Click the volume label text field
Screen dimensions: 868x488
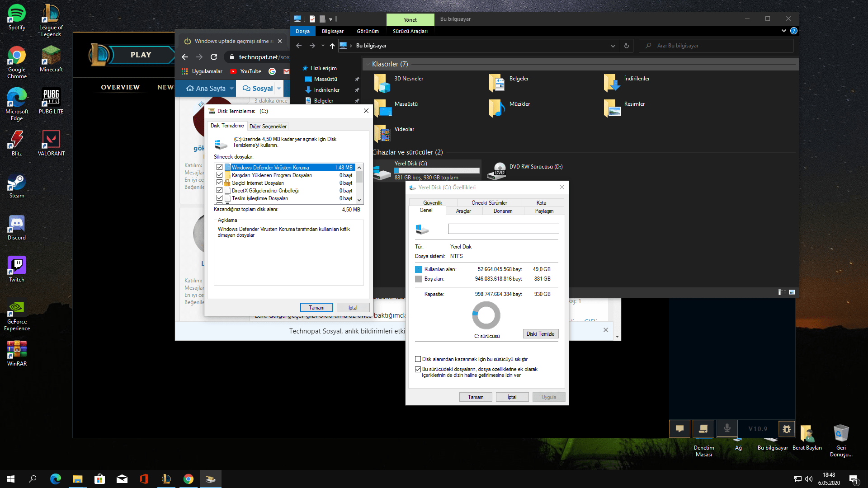[x=503, y=229]
